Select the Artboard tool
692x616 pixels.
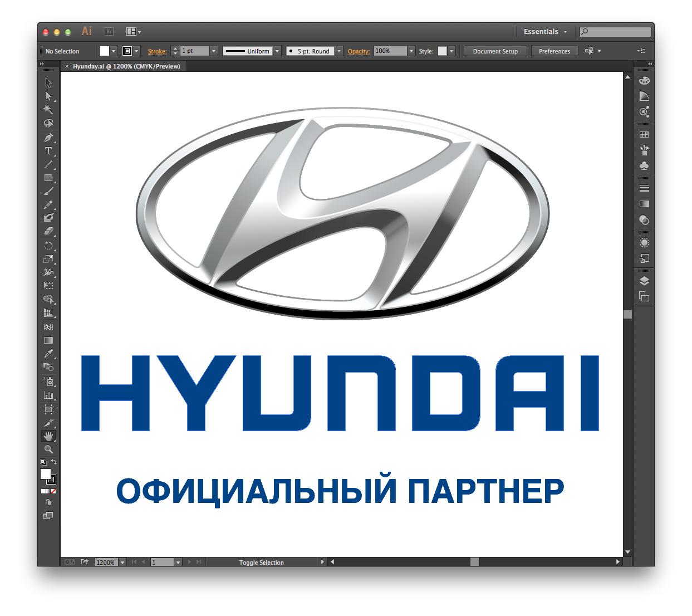pyautogui.click(x=48, y=409)
